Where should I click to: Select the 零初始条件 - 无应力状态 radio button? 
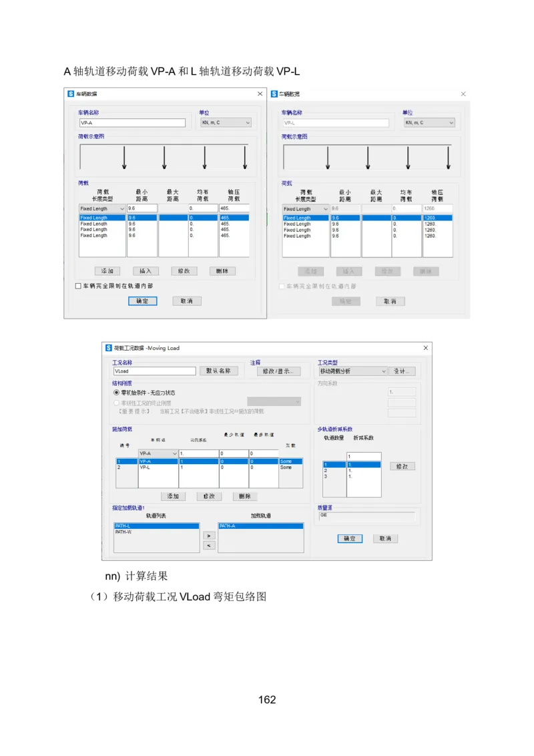117,393
